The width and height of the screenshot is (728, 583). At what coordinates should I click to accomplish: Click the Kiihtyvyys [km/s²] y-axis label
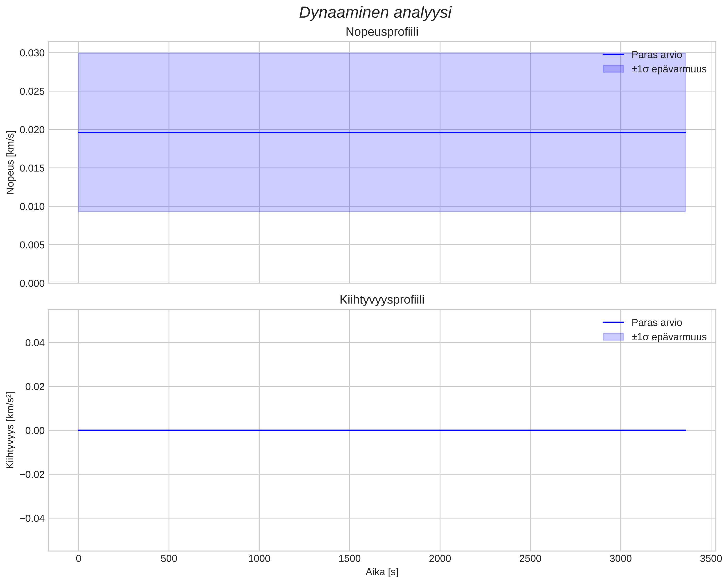(x=10, y=430)
